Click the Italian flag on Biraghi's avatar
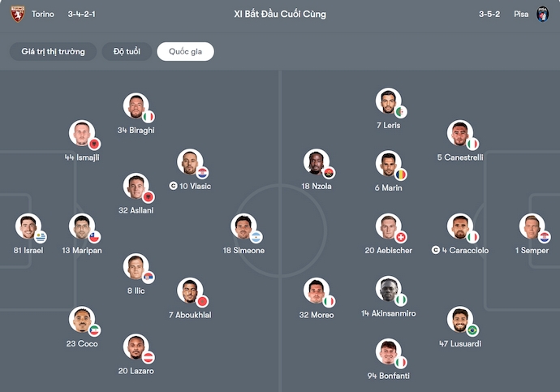Screen dimensions: 560x392 [x=148, y=117]
